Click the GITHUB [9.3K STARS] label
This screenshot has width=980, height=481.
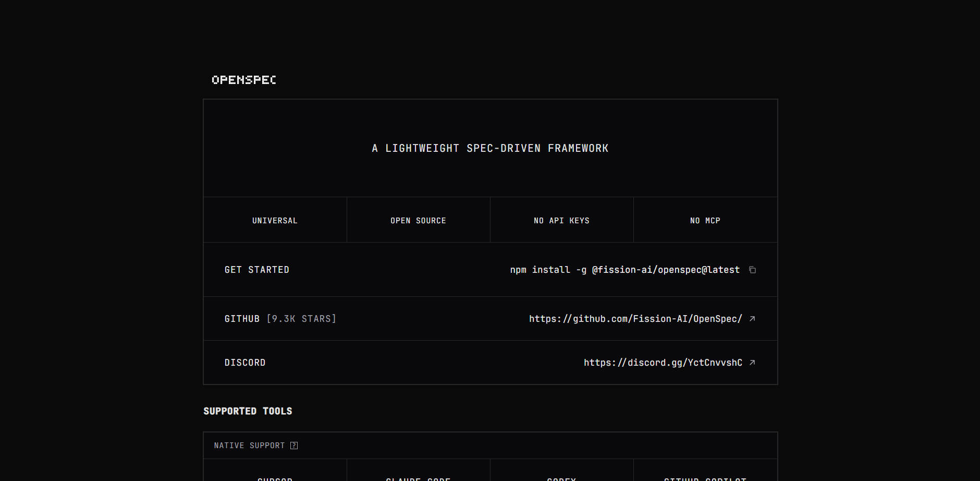pyautogui.click(x=280, y=318)
